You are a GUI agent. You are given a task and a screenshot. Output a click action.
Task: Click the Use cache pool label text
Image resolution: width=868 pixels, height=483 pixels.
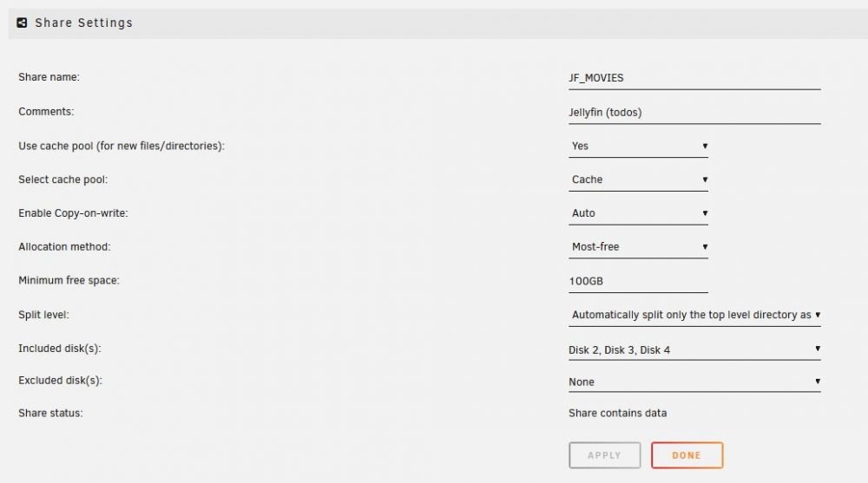point(122,146)
